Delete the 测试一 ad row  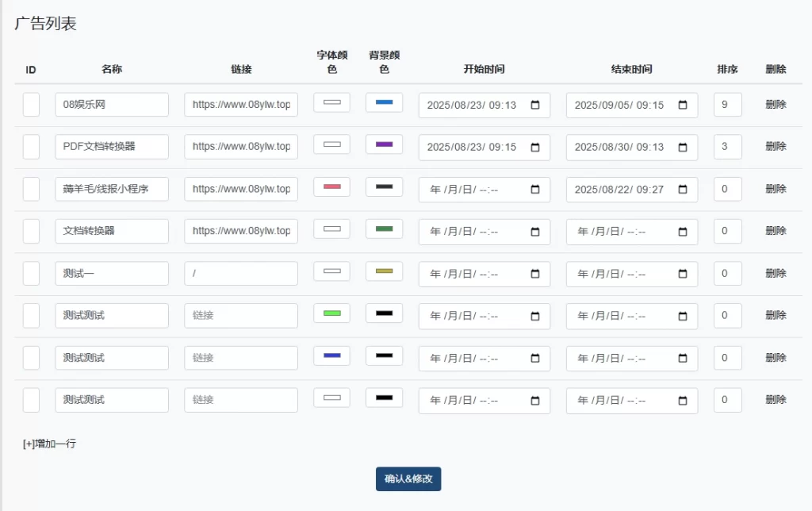[776, 274]
